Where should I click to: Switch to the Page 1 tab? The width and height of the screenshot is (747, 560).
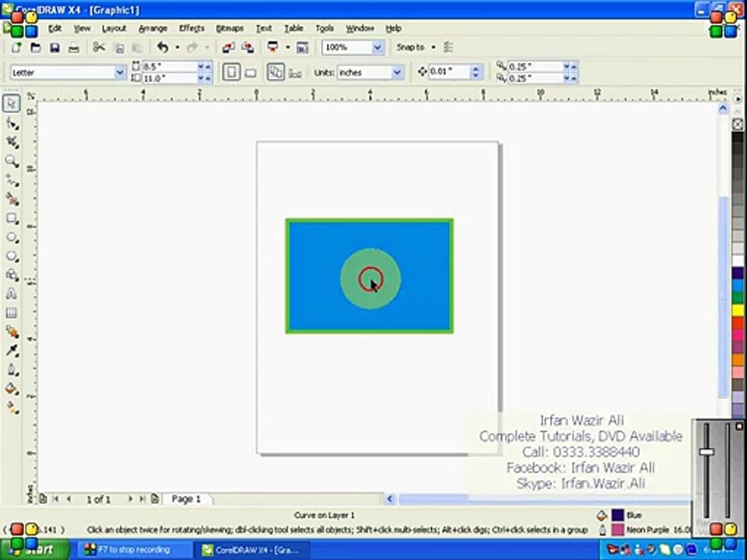186,499
